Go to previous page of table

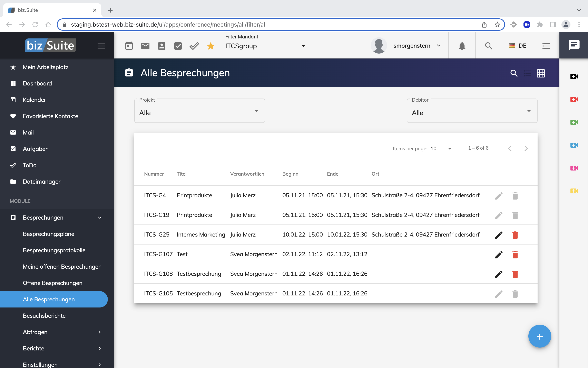pyautogui.click(x=510, y=148)
